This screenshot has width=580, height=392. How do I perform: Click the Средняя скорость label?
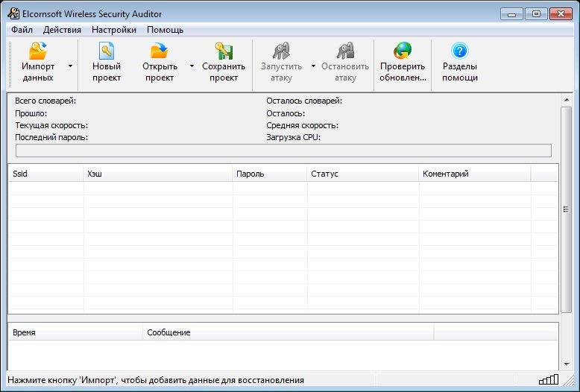[302, 125]
